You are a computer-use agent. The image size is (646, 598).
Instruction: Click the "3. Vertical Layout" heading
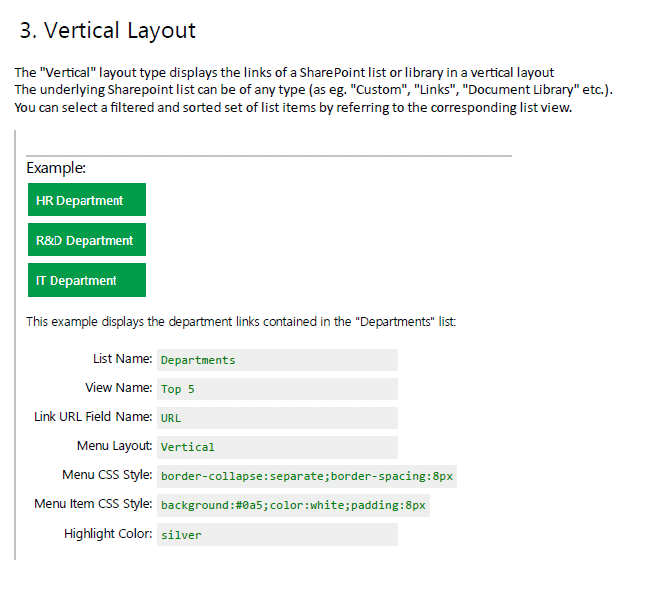108,30
